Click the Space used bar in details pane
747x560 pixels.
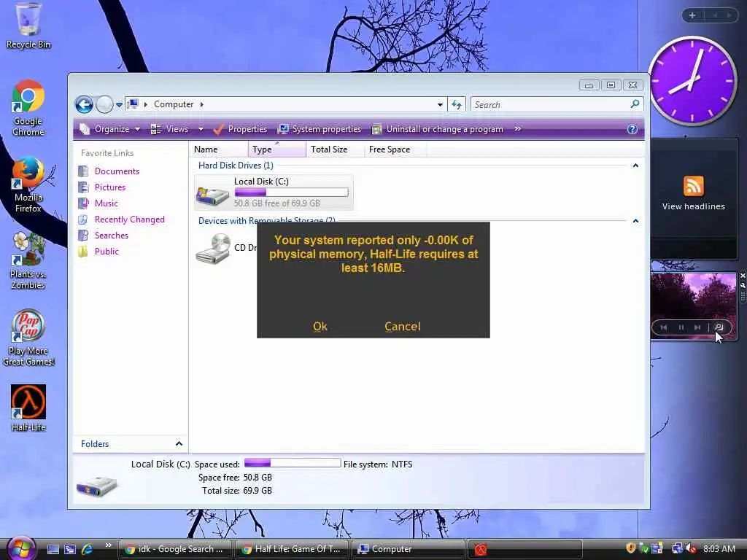point(293,463)
